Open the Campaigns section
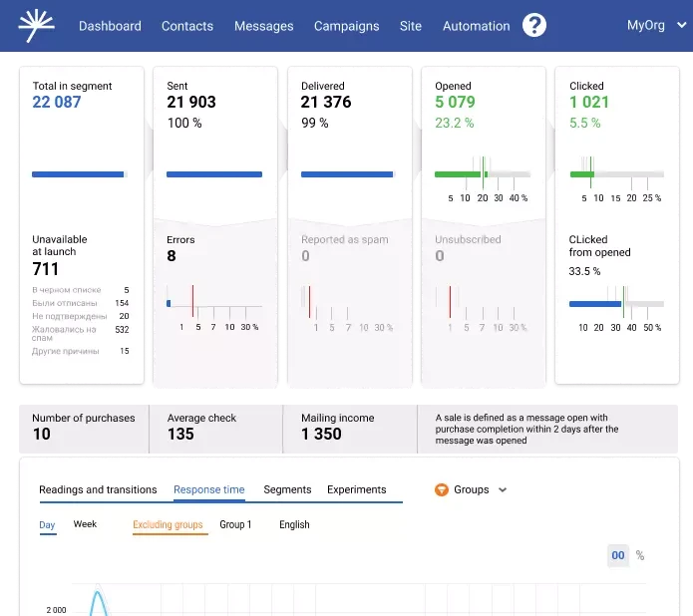Screen dimensions: 693x616 pyautogui.click(x=346, y=26)
